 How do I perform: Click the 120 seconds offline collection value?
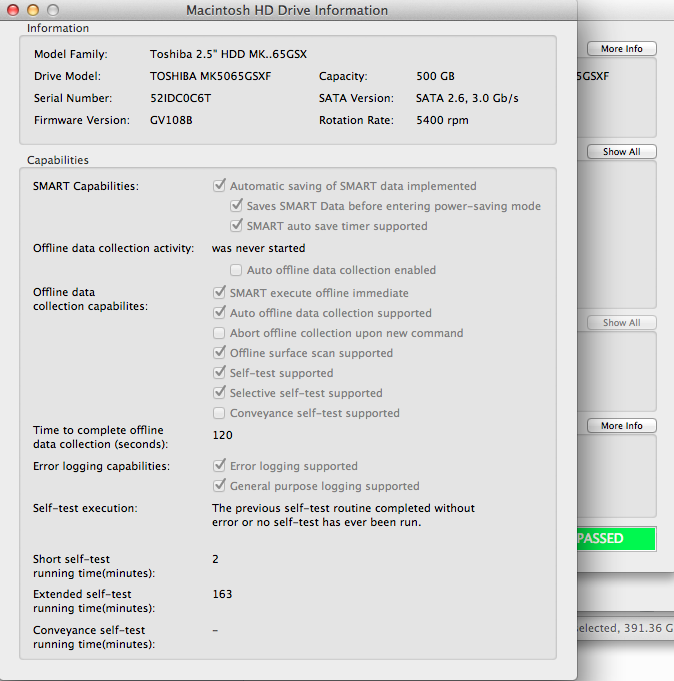pos(222,435)
